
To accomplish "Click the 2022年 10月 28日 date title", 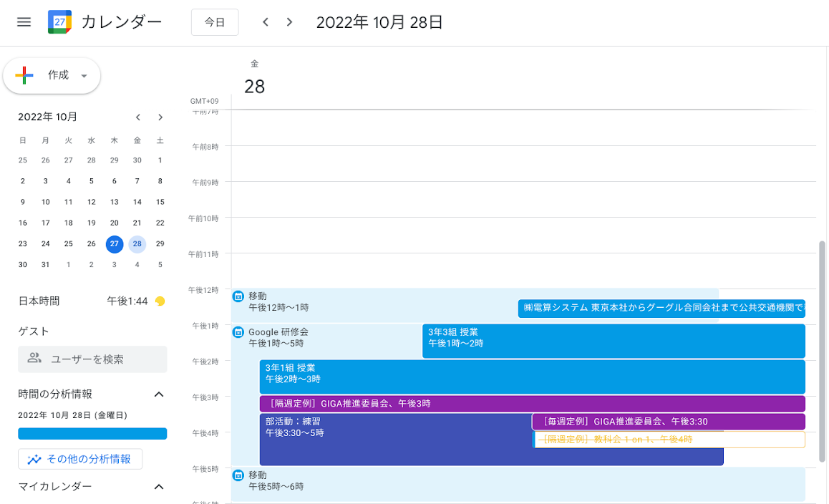I will pos(379,22).
